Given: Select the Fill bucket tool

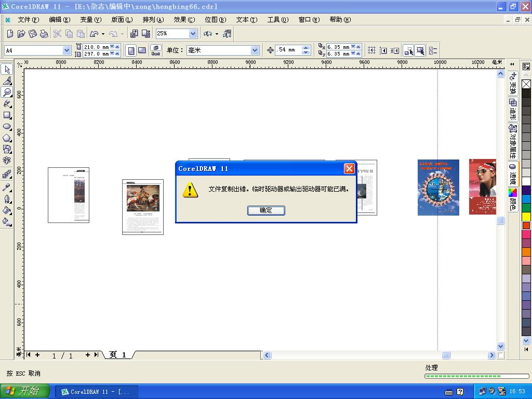Looking at the screenshot, I should [x=7, y=210].
